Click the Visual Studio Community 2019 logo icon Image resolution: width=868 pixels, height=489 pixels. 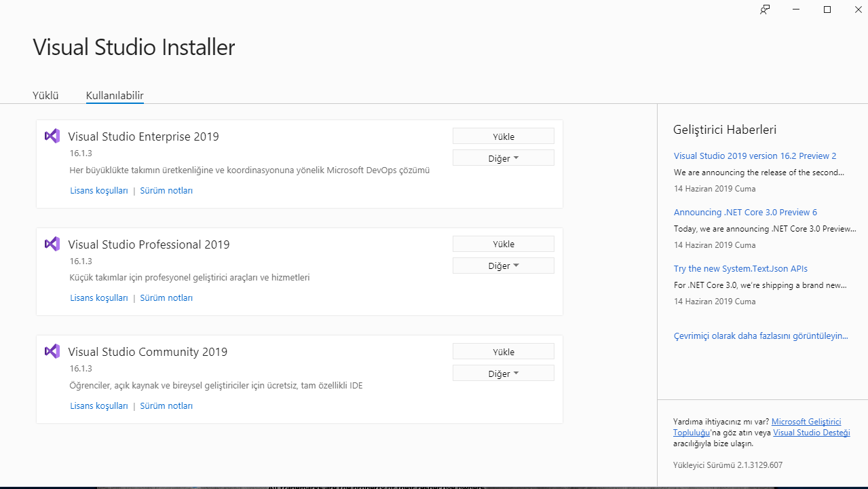pyautogui.click(x=52, y=351)
